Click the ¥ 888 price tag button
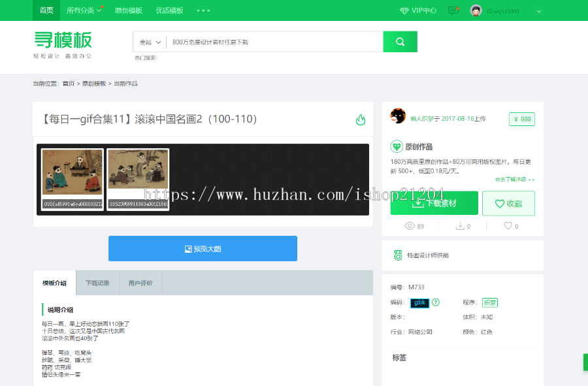 tap(522, 119)
